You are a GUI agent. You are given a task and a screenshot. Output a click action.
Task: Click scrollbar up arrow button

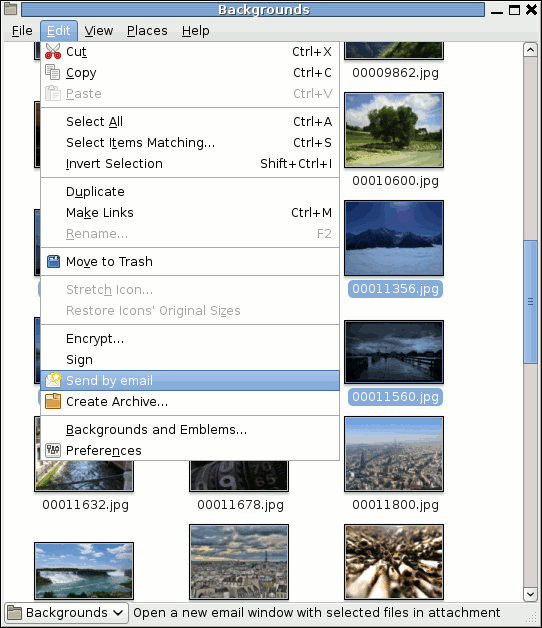(530, 50)
